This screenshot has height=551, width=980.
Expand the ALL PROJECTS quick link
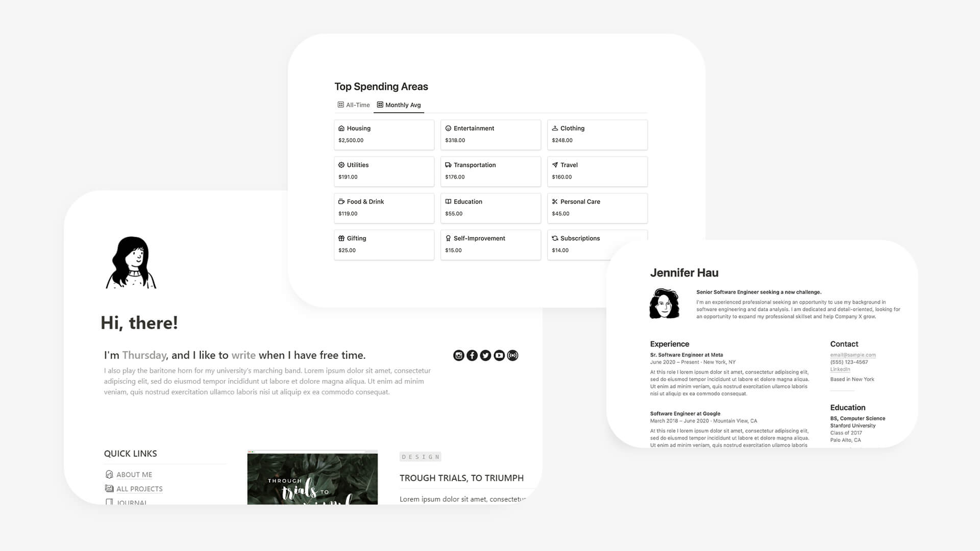139,488
